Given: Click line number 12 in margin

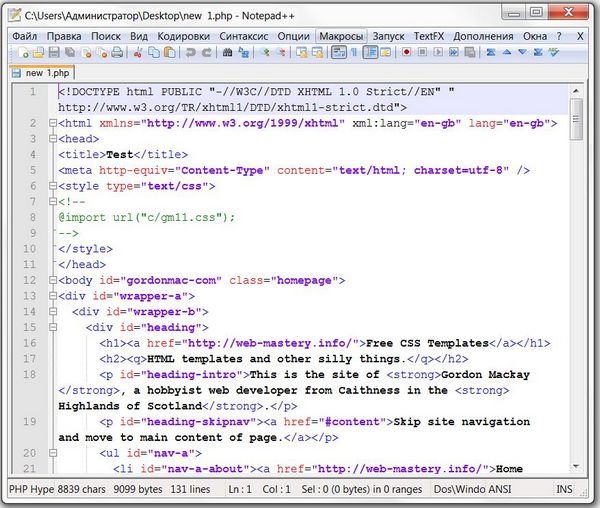Looking at the screenshot, I should pyautogui.click(x=29, y=280).
